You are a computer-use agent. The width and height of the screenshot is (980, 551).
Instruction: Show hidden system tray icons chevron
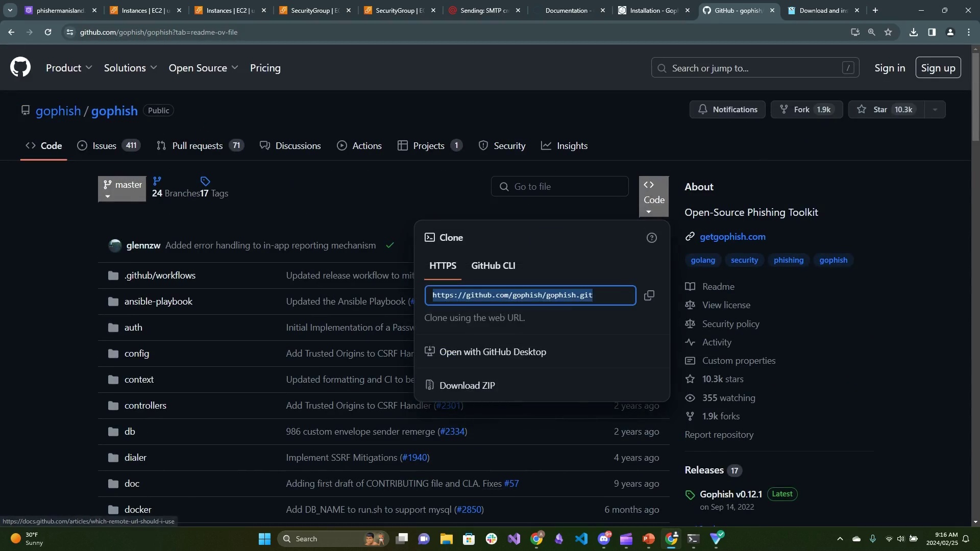840,539
